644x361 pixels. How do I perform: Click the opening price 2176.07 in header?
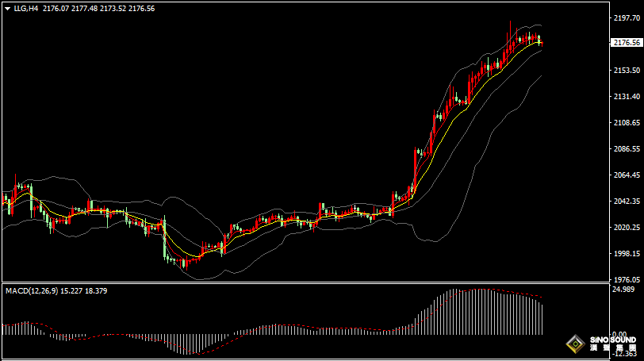click(56, 8)
